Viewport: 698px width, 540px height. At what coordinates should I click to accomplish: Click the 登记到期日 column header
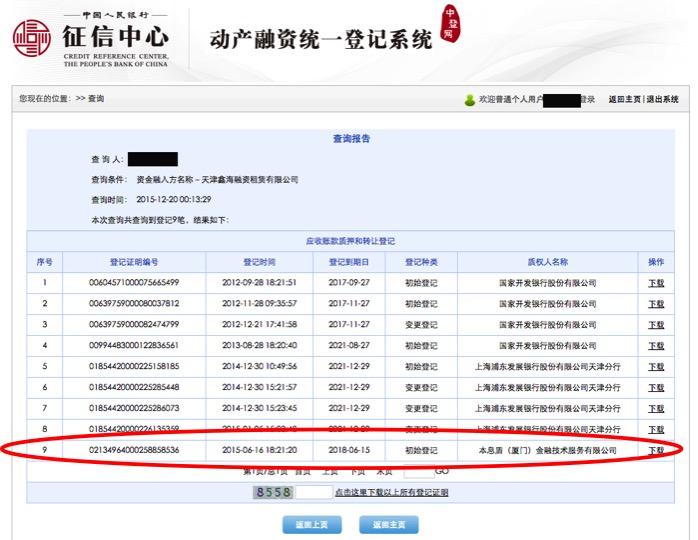(x=349, y=262)
